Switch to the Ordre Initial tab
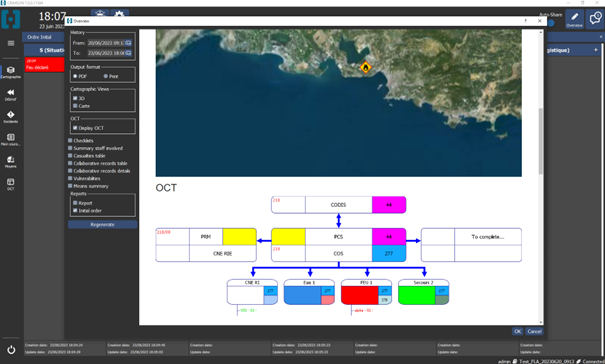The image size is (605, 364). pyautogui.click(x=39, y=37)
